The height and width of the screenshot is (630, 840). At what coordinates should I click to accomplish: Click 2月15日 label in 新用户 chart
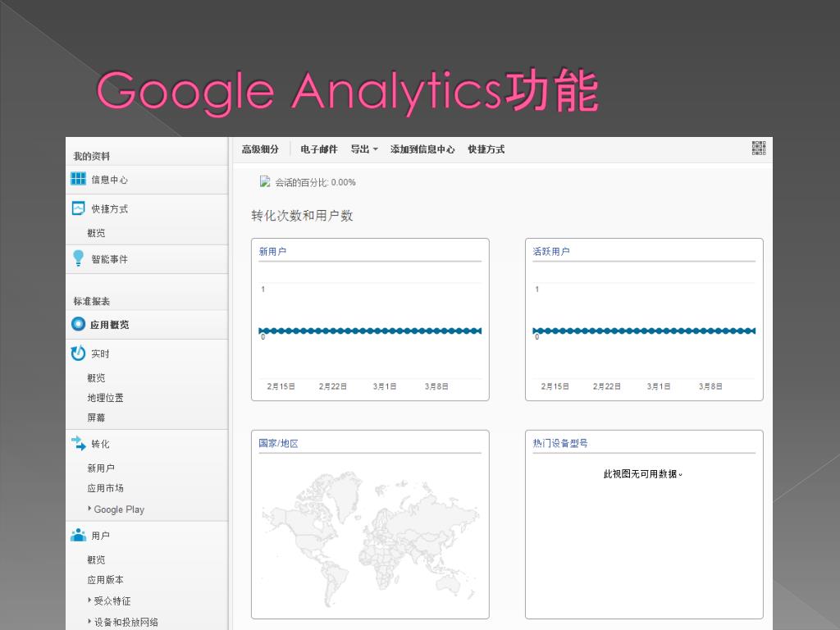point(281,386)
